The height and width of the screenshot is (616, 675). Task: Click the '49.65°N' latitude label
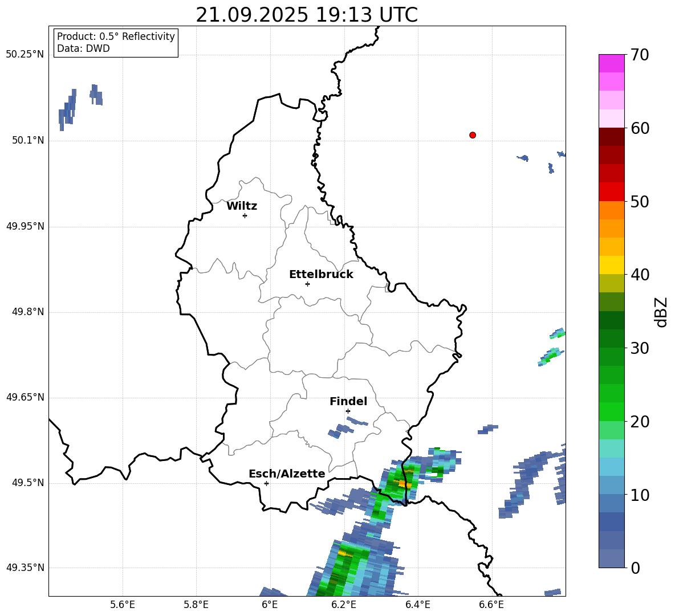coord(25,397)
